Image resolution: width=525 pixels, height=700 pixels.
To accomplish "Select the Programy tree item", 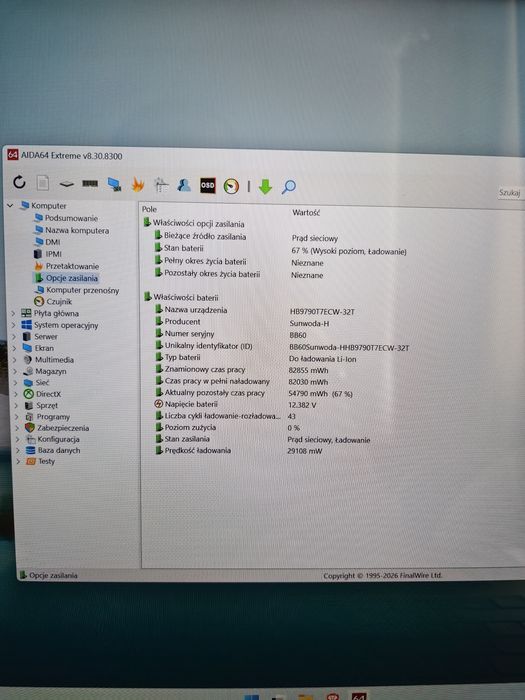I will (x=48, y=417).
